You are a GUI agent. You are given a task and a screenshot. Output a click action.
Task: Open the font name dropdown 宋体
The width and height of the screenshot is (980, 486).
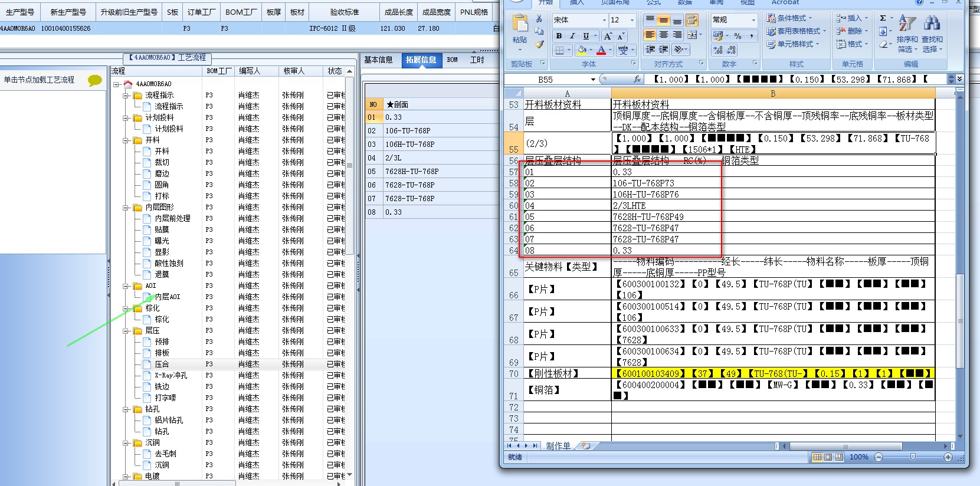[x=604, y=21]
